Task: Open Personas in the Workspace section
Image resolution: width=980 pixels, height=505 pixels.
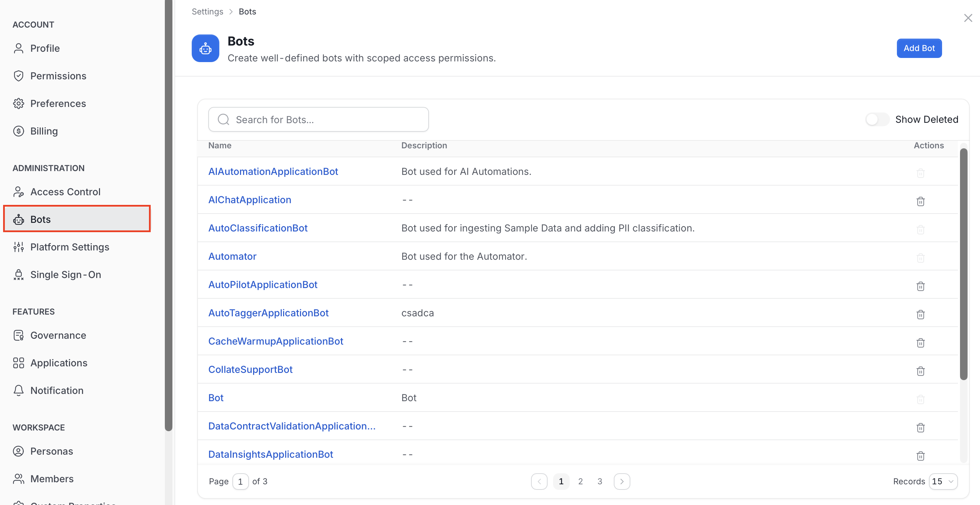Action: tap(52, 451)
